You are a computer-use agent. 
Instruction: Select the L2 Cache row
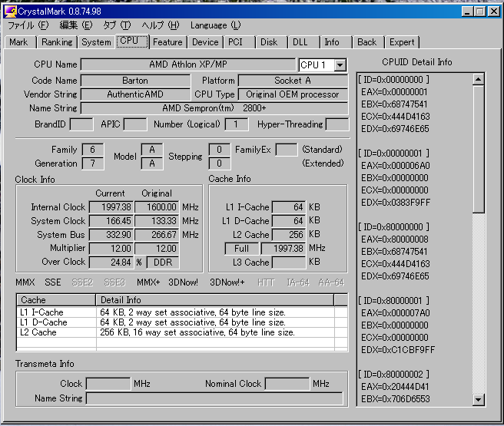[x=182, y=332]
